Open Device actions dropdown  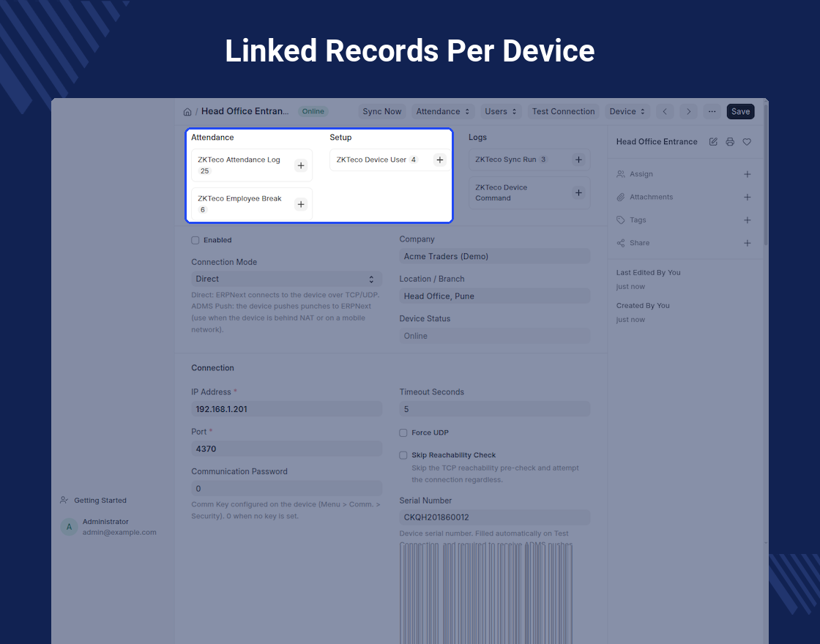tap(627, 111)
